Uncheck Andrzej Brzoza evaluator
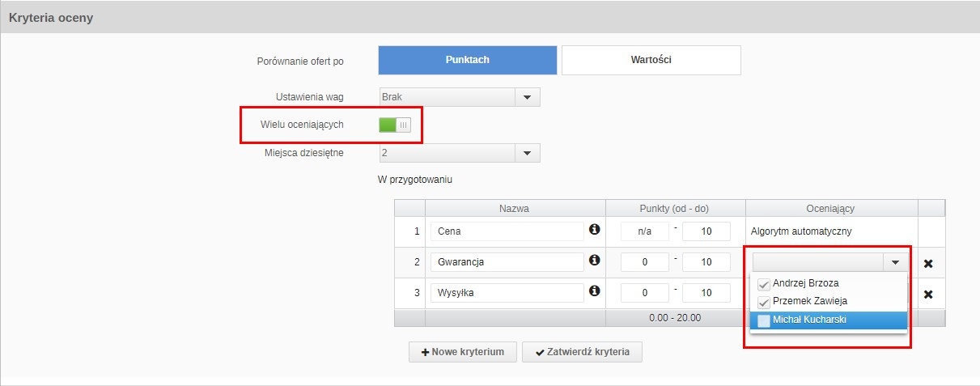 pyautogui.click(x=764, y=285)
